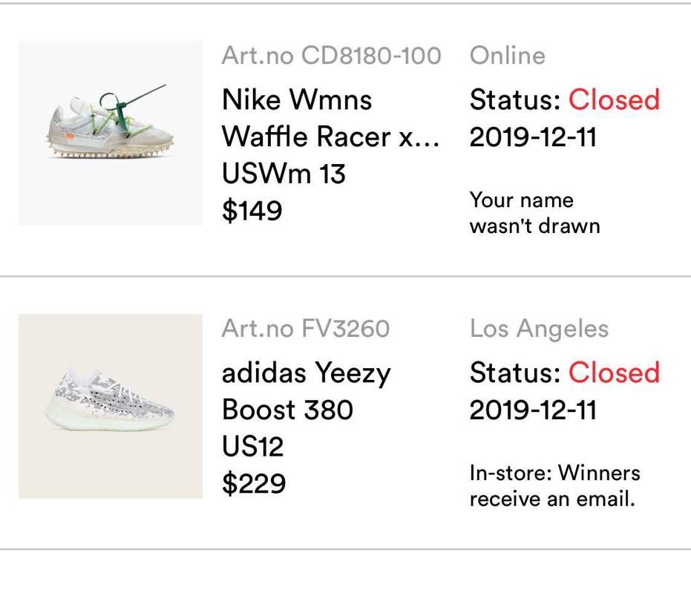
Task: Click the $229 price
Action: click(x=254, y=484)
